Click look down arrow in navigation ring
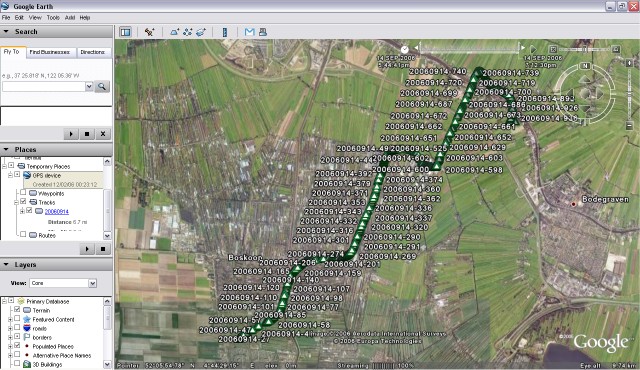 tap(585, 109)
